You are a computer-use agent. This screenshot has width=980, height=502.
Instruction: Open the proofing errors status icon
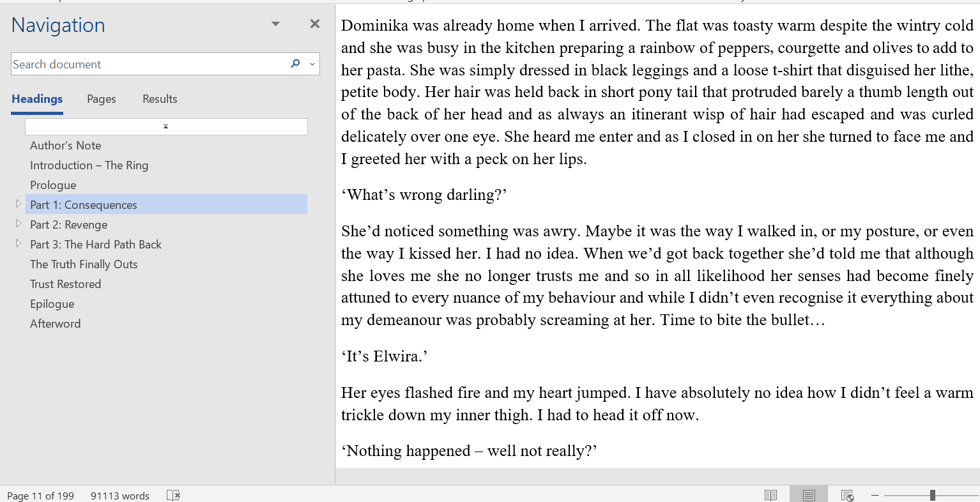click(x=173, y=495)
